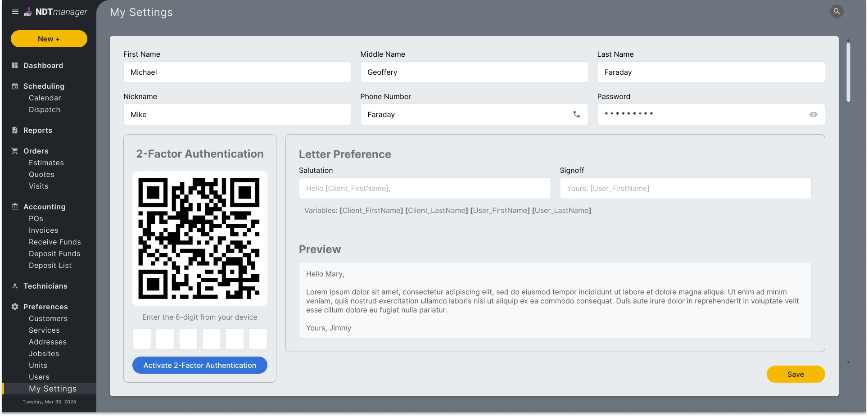Image resolution: width=868 pixels, height=416 pixels.
Task: Click the Salutation input field
Action: (425, 188)
